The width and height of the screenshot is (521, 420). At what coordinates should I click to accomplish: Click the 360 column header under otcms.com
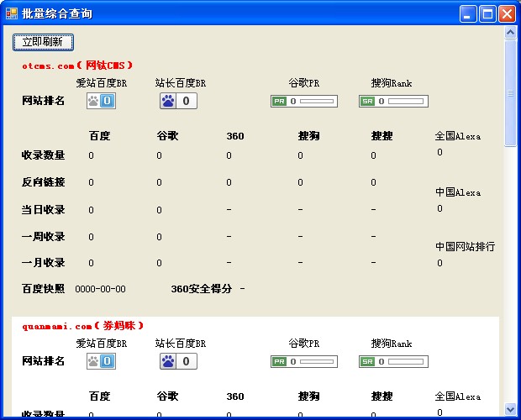(235, 136)
